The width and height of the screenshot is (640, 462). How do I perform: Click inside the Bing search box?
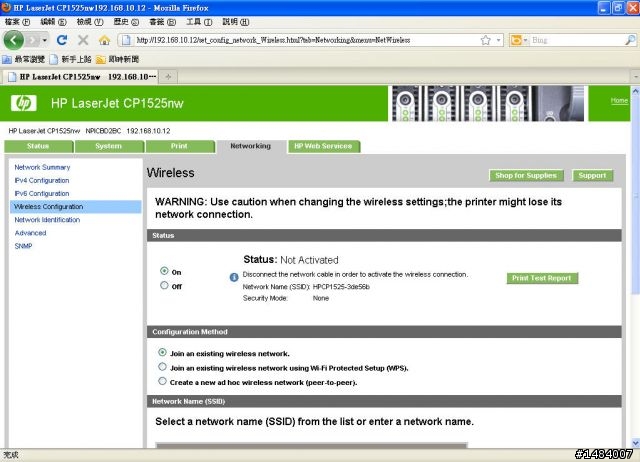pos(578,40)
